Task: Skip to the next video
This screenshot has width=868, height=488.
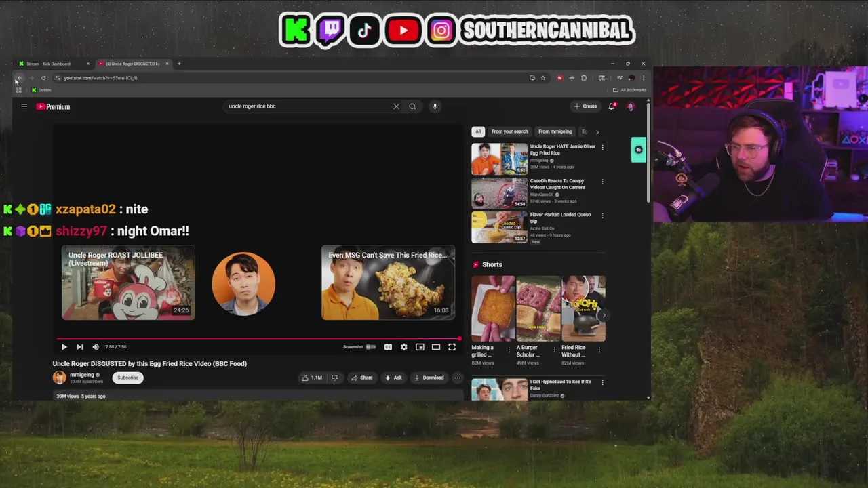Action: tap(80, 347)
